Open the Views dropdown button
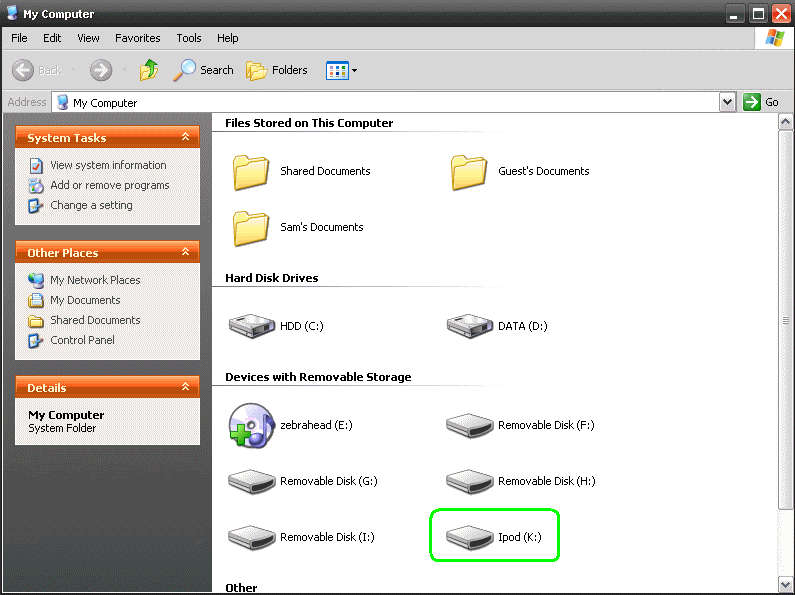 point(341,70)
